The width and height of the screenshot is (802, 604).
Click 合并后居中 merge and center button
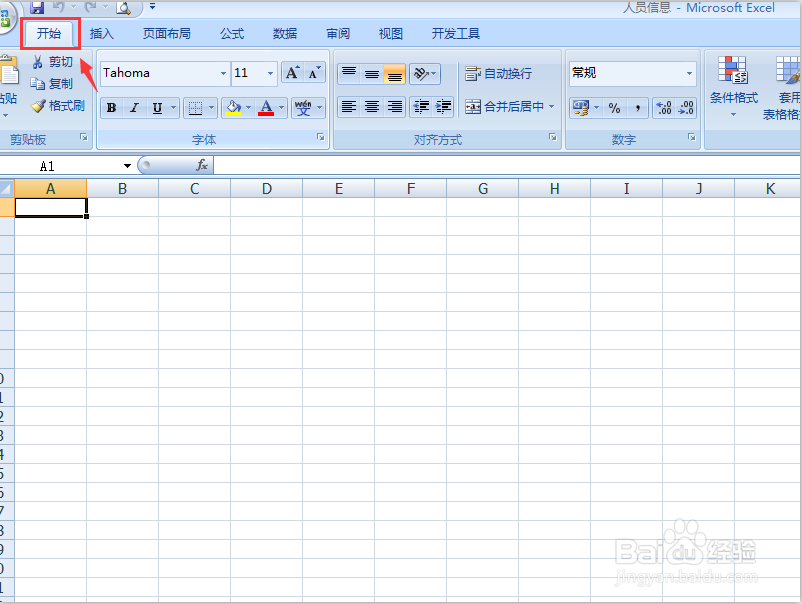504,106
